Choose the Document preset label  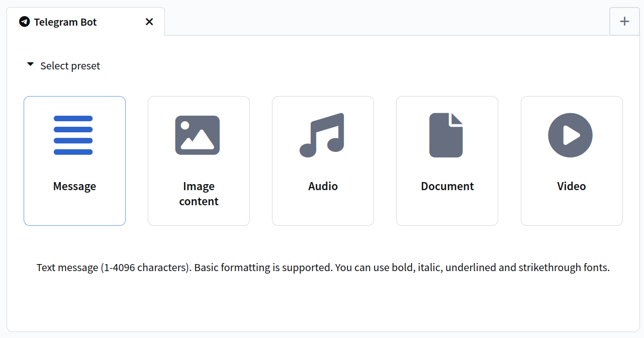point(447,186)
